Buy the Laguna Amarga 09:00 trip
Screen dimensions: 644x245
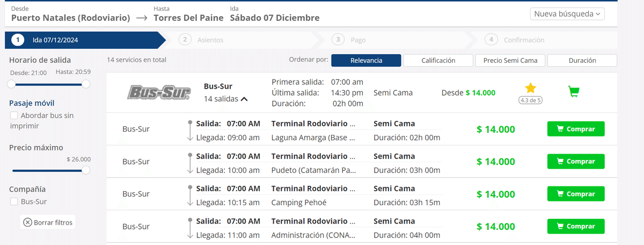[x=576, y=129]
